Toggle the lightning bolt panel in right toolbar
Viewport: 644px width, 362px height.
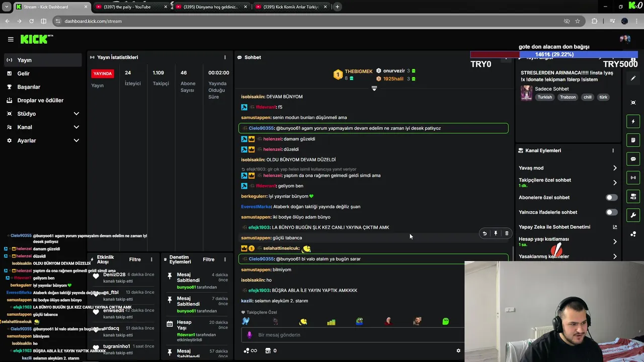click(x=633, y=121)
